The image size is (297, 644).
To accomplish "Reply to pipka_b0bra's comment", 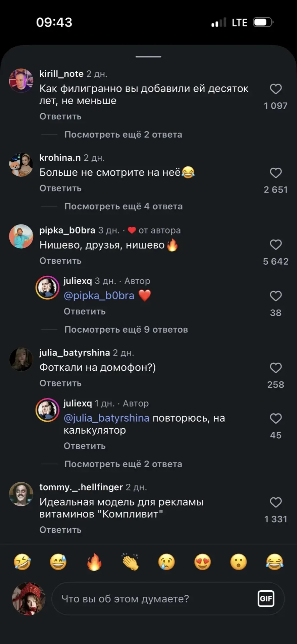I will (60, 261).
